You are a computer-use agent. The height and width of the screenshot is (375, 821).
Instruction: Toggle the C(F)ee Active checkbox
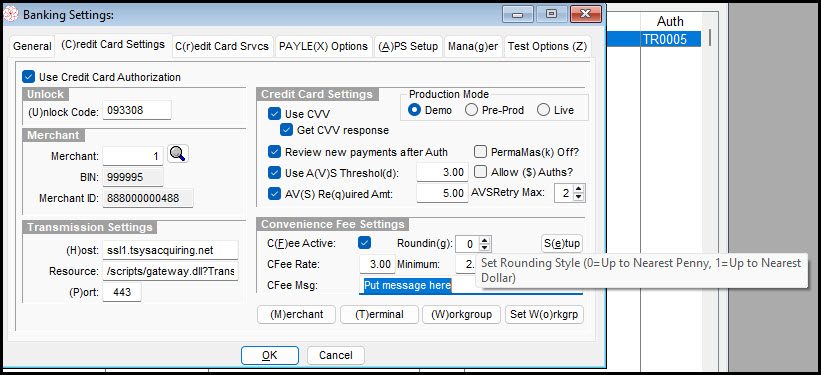pyautogui.click(x=365, y=243)
